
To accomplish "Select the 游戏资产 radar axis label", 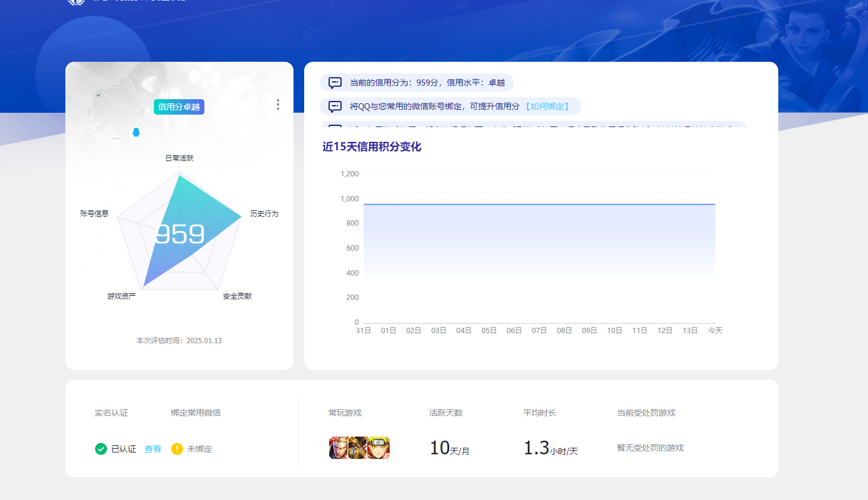I will tap(122, 296).
